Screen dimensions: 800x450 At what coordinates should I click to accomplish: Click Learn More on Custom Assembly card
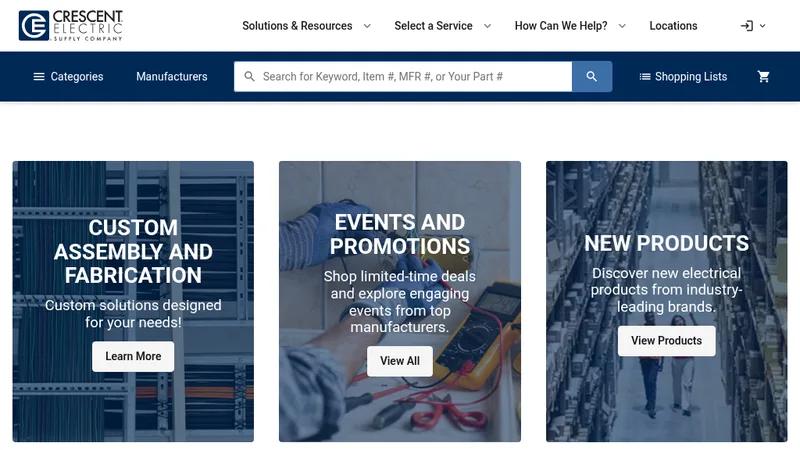tap(133, 356)
